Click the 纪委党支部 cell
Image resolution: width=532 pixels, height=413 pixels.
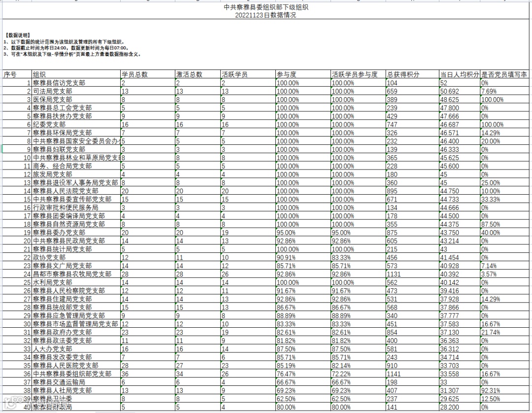point(76,125)
